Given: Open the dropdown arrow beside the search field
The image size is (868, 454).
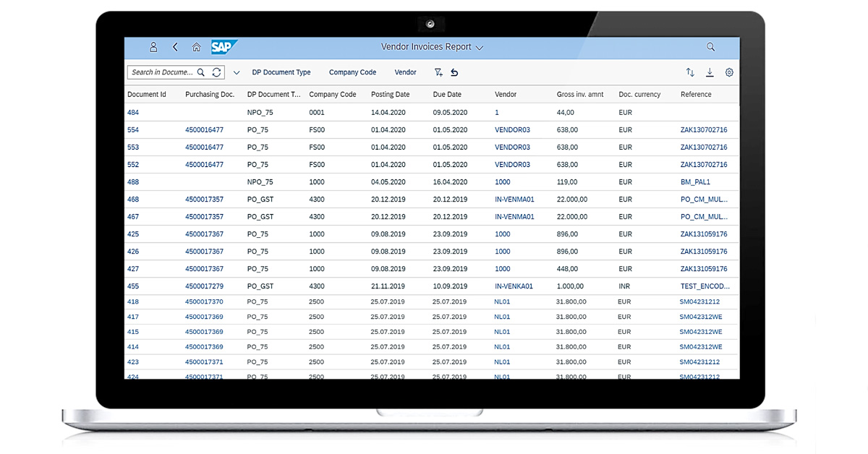Looking at the screenshot, I should pos(237,72).
